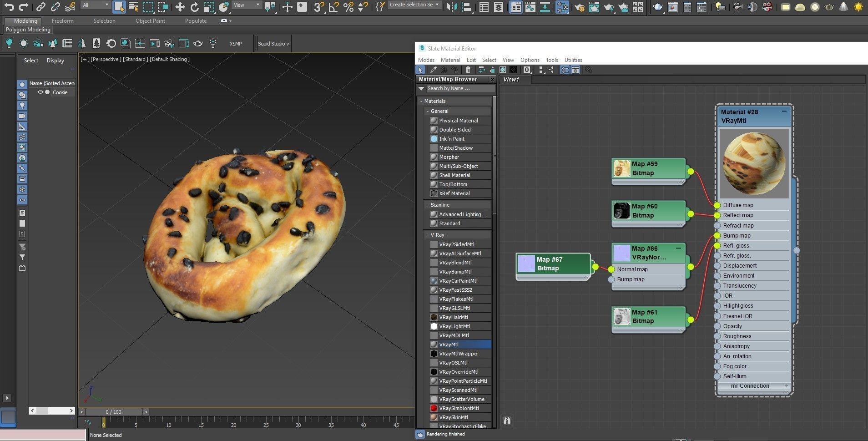Open the Create Selection Set dropdown
Viewport: 868px width, 441px height.
415,5
